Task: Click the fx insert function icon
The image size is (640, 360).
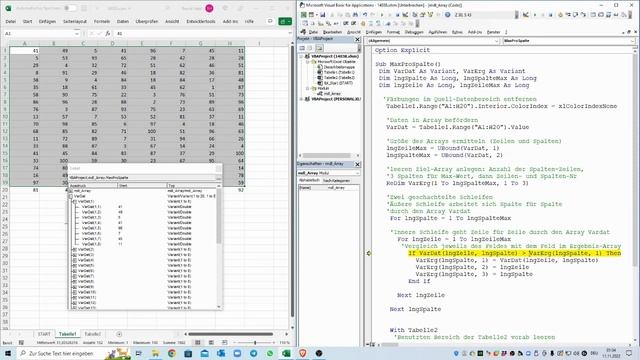Action: pos(108,33)
